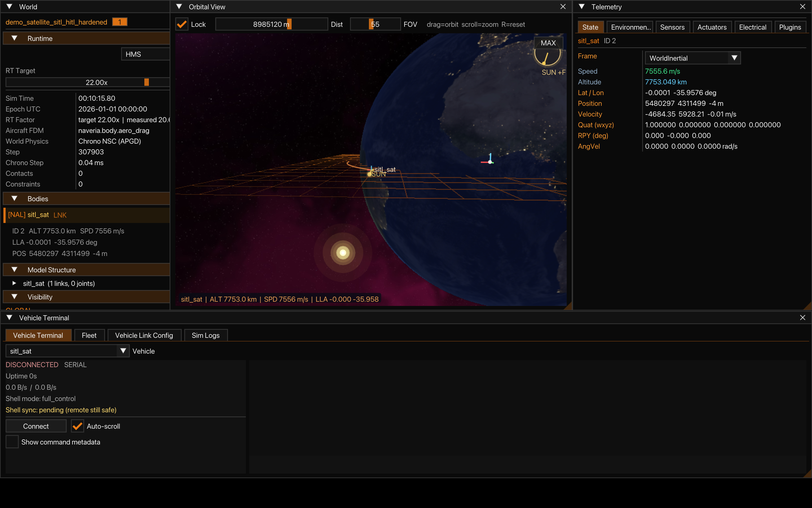Collapse the Runtime section header

click(87, 38)
